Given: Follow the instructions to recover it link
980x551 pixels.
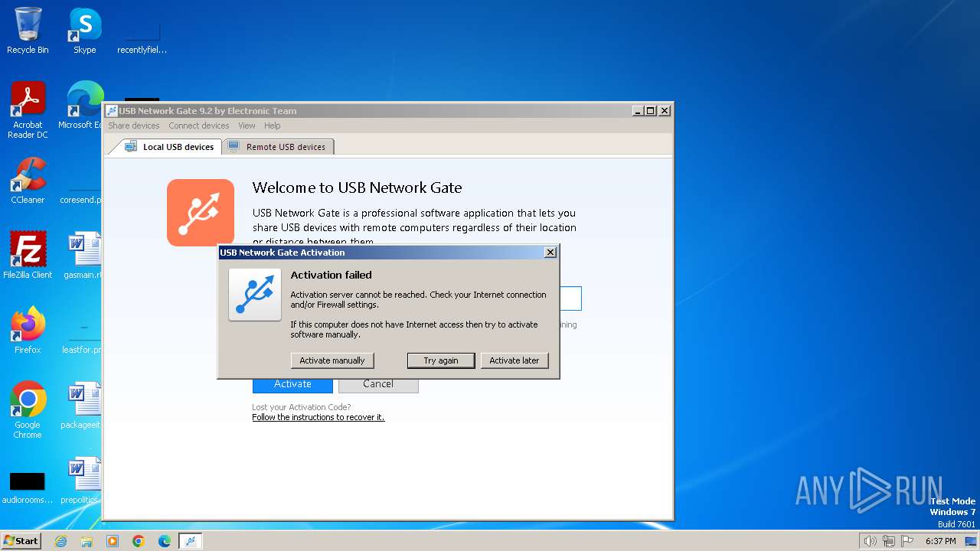Looking at the screenshot, I should pyautogui.click(x=318, y=417).
